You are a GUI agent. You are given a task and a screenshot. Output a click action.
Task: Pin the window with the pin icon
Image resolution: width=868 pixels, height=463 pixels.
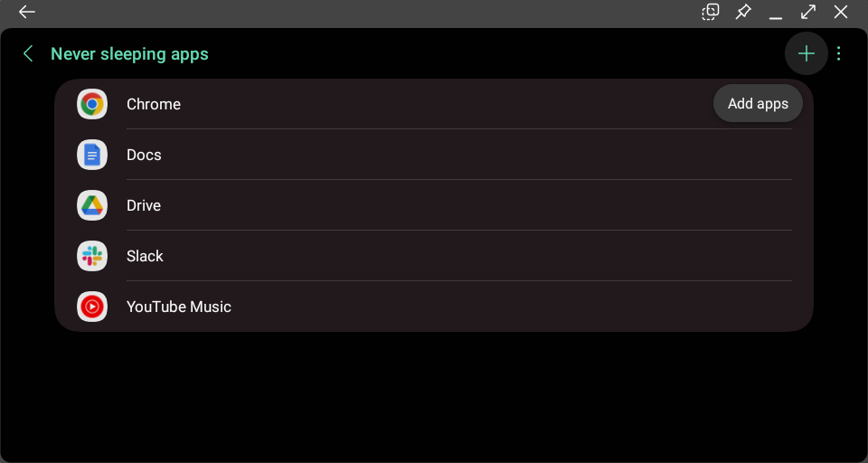pyautogui.click(x=743, y=12)
